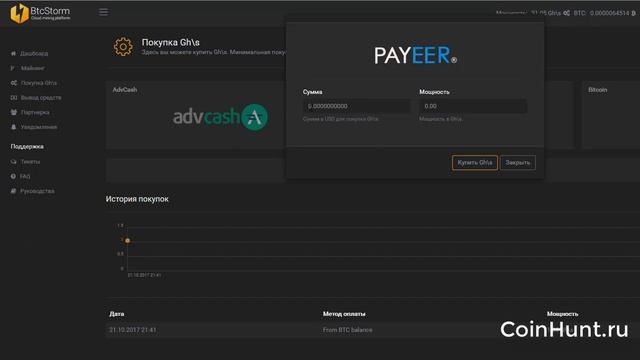The image size is (640, 360).
Task: Toggle the hamburger sidebar menu
Action: click(104, 12)
